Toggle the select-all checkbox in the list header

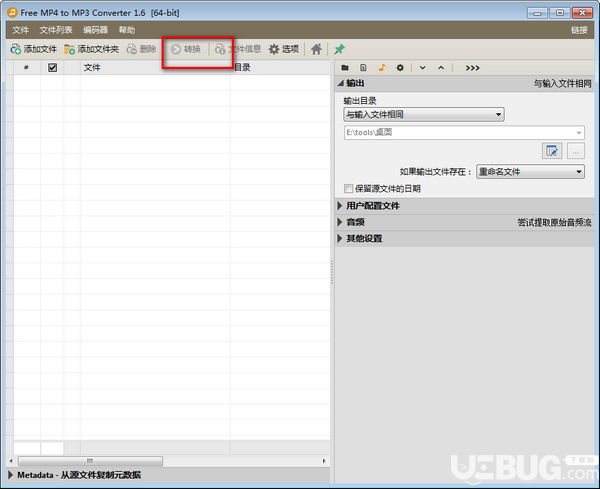click(x=52, y=68)
